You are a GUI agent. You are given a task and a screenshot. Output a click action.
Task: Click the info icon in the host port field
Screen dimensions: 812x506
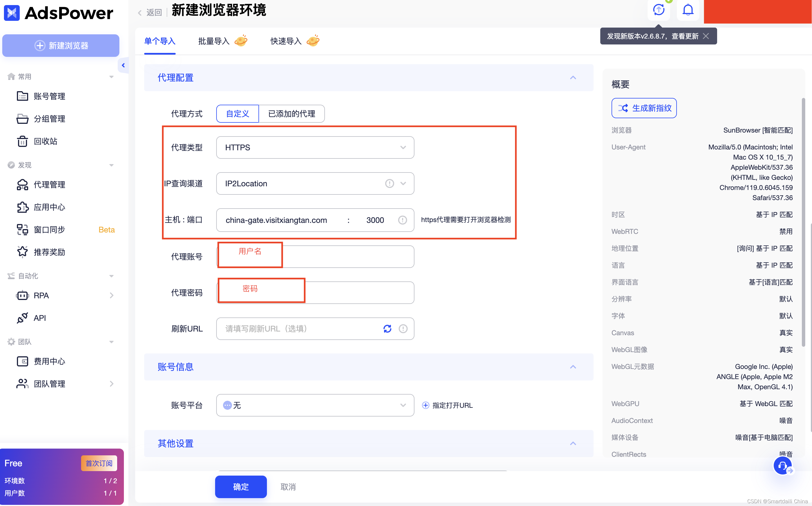402,220
